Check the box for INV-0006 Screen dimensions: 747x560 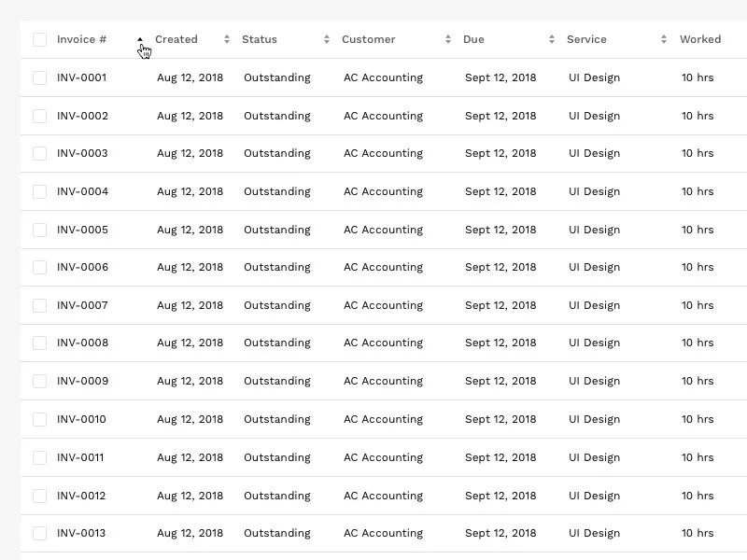[x=39, y=267]
